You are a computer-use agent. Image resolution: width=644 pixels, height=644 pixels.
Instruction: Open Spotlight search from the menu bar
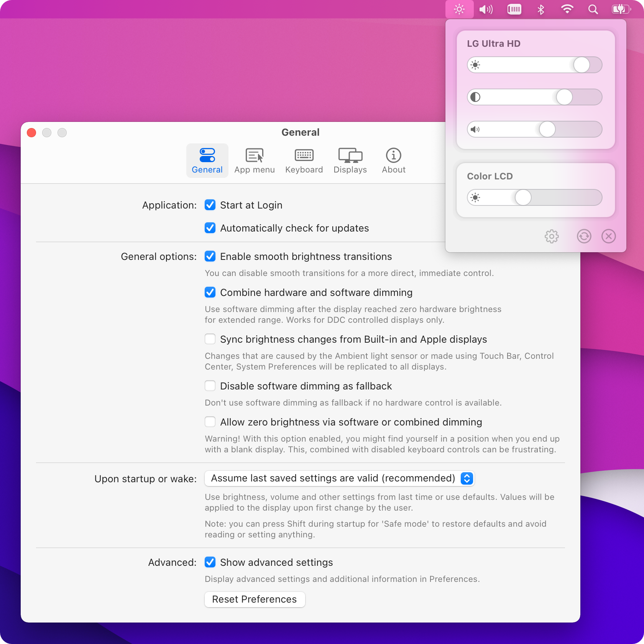(x=593, y=9)
